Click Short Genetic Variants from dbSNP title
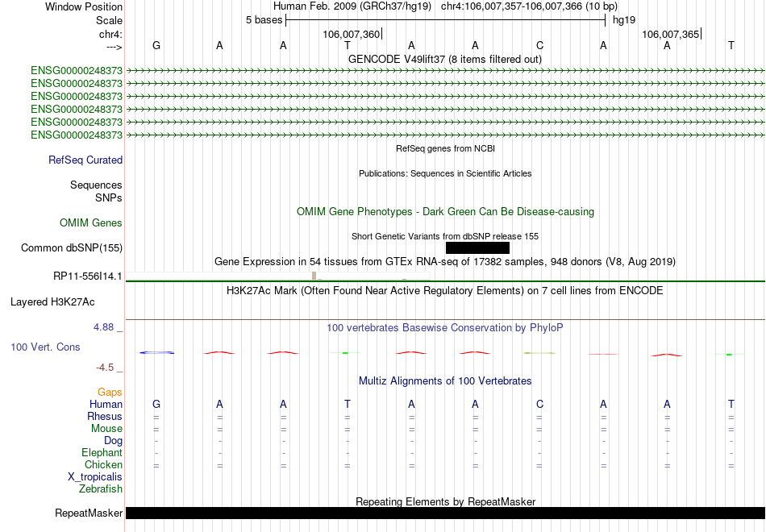The image size is (766, 532). point(445,236)
